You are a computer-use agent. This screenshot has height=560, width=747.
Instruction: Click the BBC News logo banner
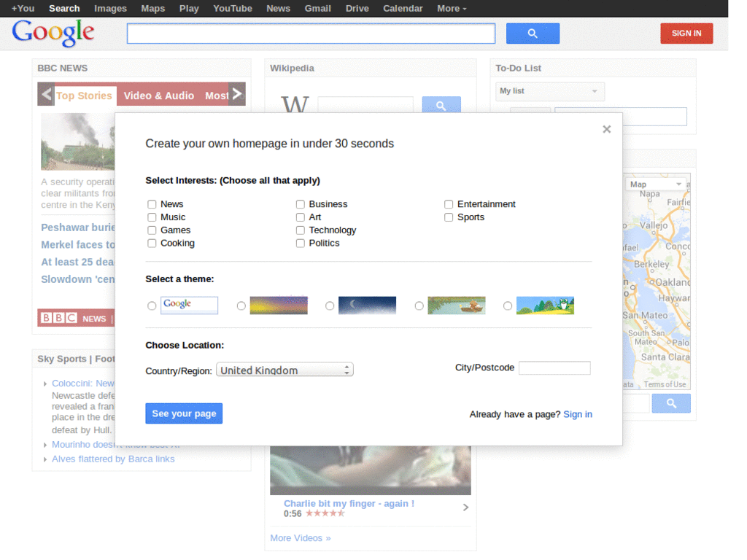75,318
